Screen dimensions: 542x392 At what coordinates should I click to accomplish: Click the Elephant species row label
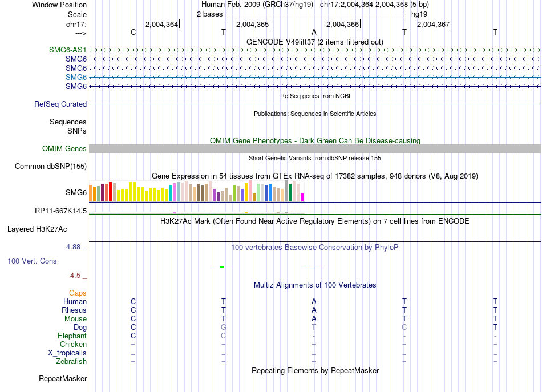click(72, 336)
